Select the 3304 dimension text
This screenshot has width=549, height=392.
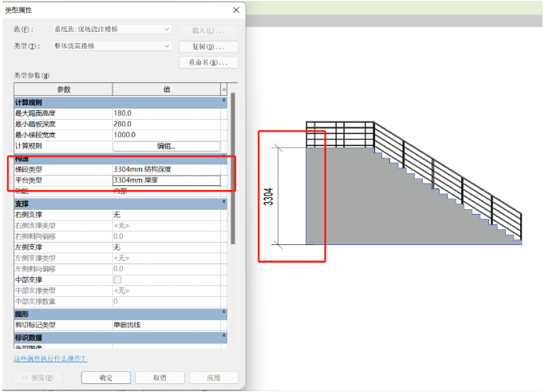click(268, 196)
